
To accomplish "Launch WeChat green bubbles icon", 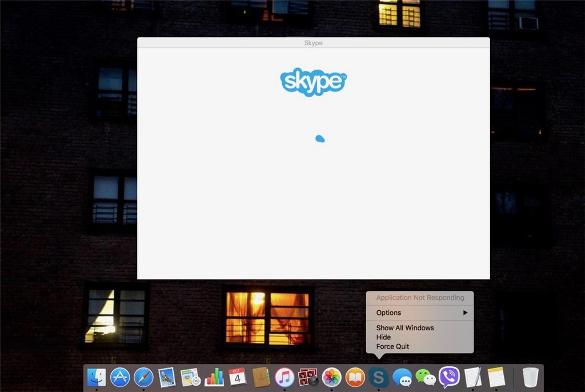I will 426,377.
